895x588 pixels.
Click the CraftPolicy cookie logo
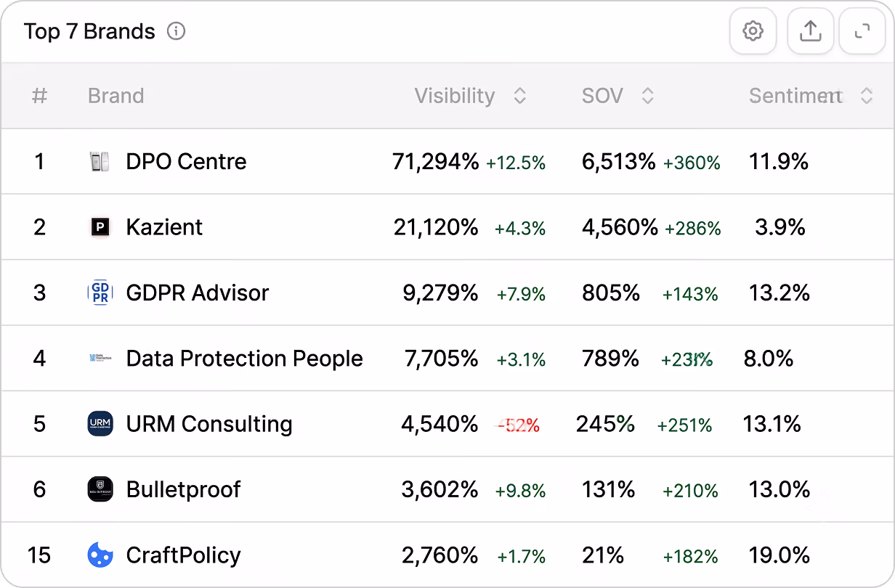tap(100, 555)
